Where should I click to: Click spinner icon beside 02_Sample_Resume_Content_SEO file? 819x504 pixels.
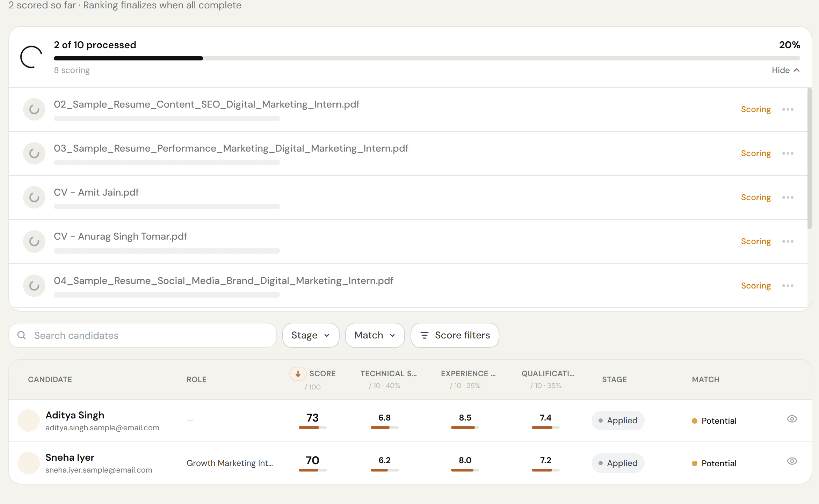[x=34, y=109]
